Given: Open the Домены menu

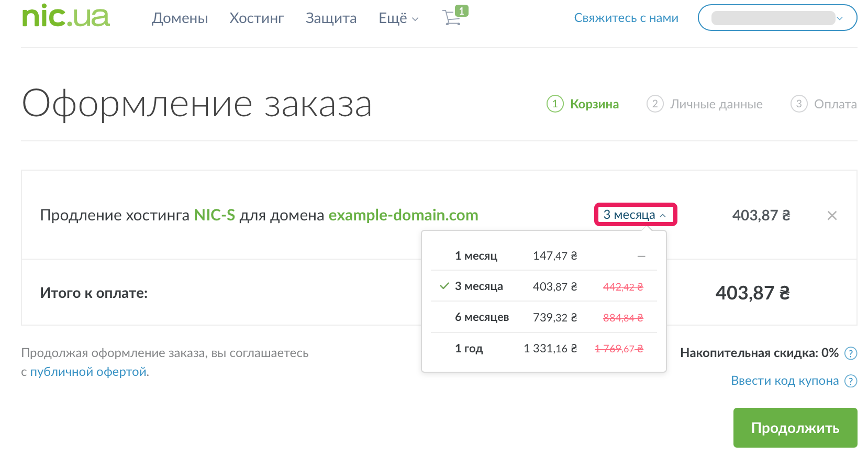Looking at the screenshot, I should (x=180, y=18).
